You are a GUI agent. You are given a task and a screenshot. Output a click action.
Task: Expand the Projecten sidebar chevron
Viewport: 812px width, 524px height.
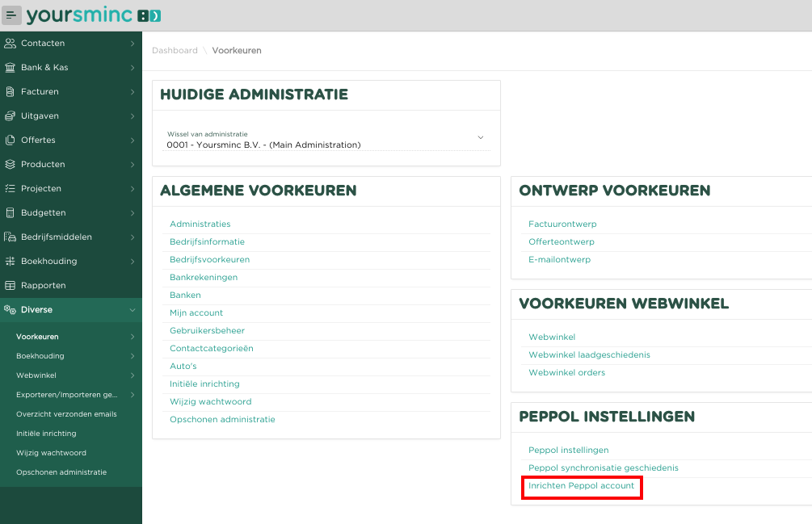coord(133,188)
